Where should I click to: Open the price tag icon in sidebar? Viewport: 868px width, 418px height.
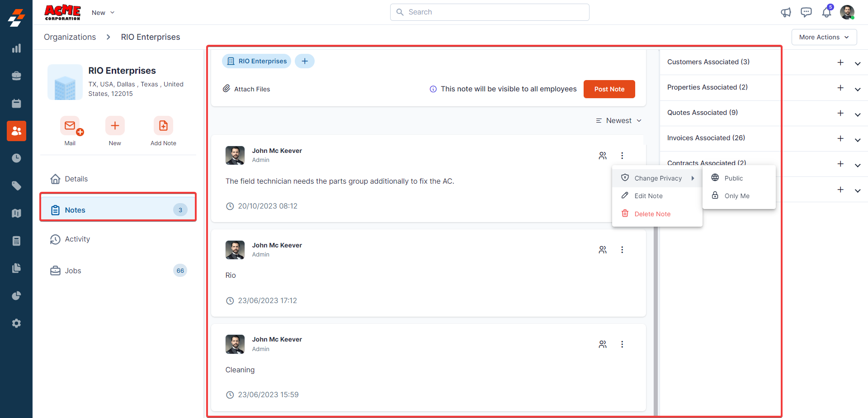point(16,186)
